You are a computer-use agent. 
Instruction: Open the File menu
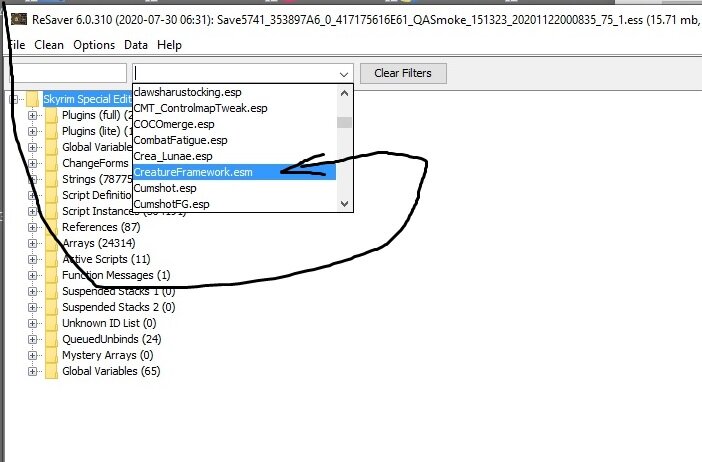[17, 45]
